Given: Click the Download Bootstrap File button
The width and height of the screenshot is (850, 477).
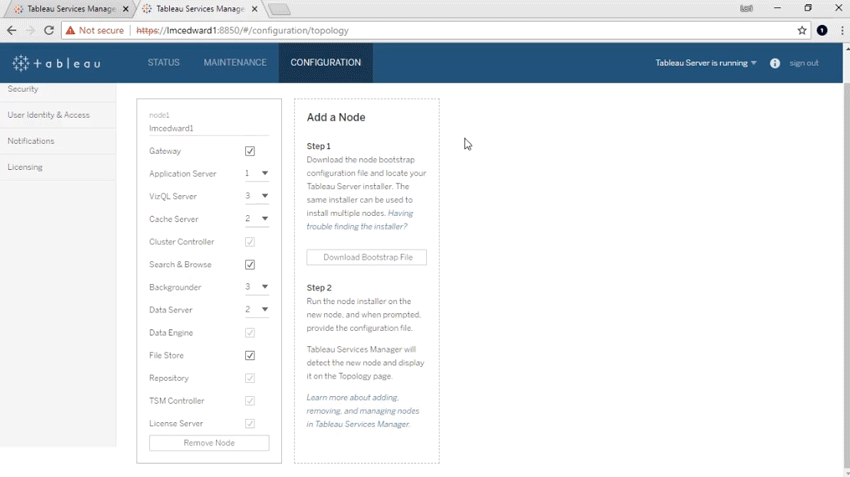Looking at the screenshot, I should 367,257.
